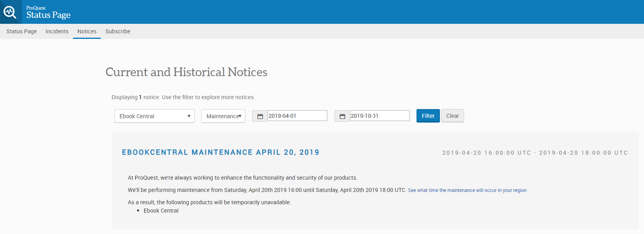Click the 2019-04-01 start date input field
Viewport: 644px width, 234px height.
pyautogui.click(x=297, y=115)
